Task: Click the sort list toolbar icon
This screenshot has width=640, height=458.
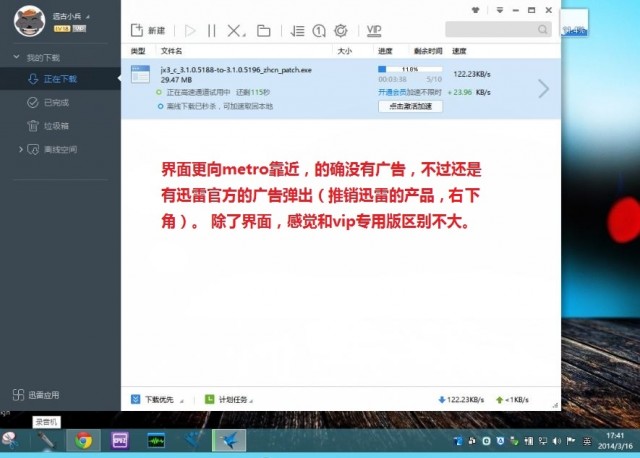Action: click(x=297, y=31)
